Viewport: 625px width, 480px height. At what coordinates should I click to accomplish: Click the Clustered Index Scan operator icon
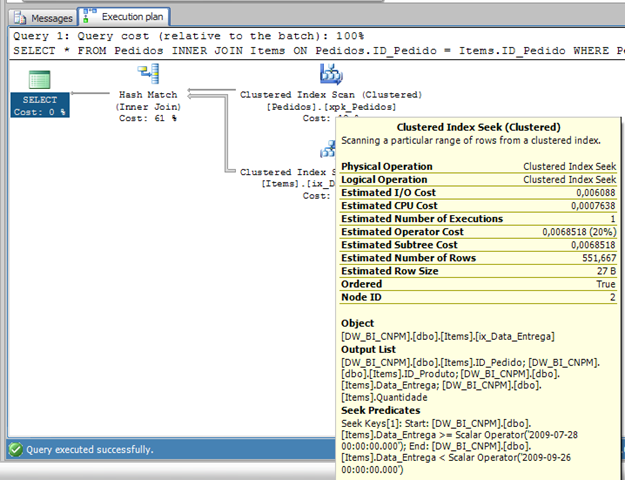tap(329, 73)
